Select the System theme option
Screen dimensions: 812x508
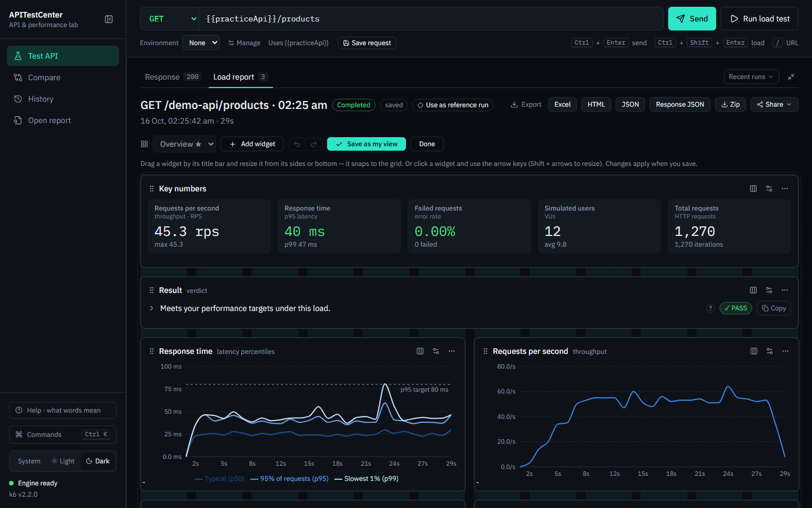[x=29, y=461]
